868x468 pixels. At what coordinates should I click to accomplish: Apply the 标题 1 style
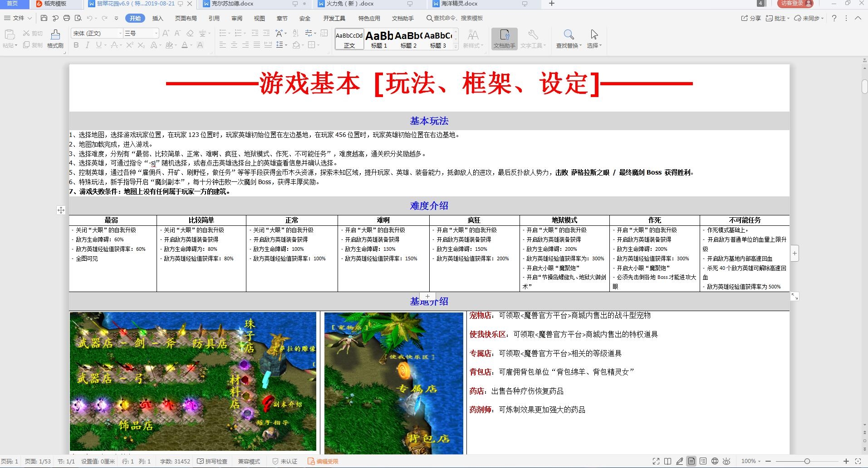pos(379,39)
